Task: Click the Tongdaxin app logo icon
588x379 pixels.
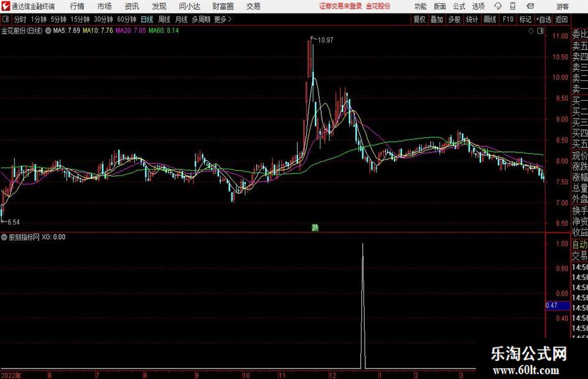Action: (x=6, y=6)
